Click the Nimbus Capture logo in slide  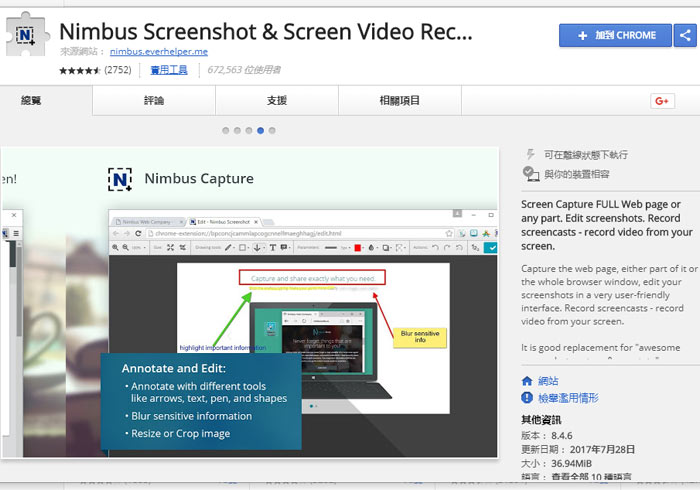click(x=120, y=179)
